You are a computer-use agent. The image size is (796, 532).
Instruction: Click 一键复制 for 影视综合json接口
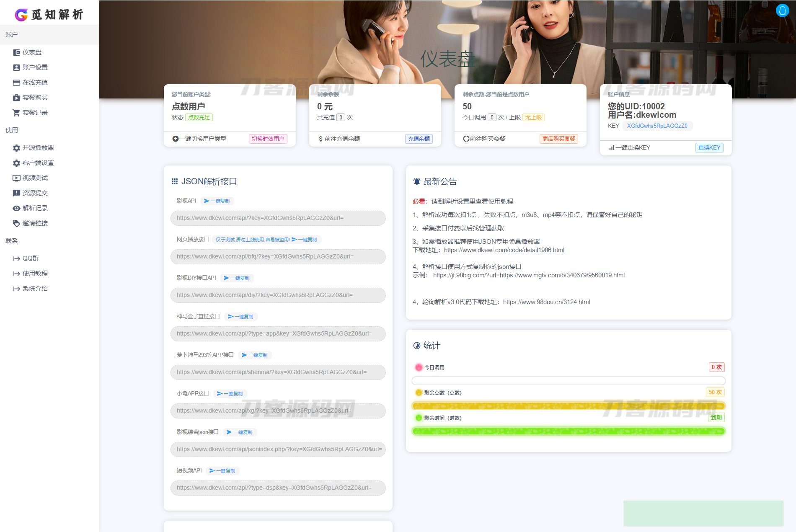(x=240, y=432)
